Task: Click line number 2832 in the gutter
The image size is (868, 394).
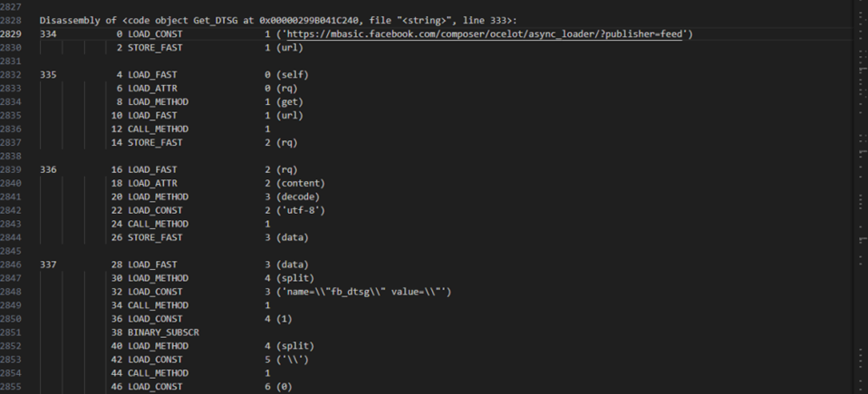Action: (x=12, y=74)
